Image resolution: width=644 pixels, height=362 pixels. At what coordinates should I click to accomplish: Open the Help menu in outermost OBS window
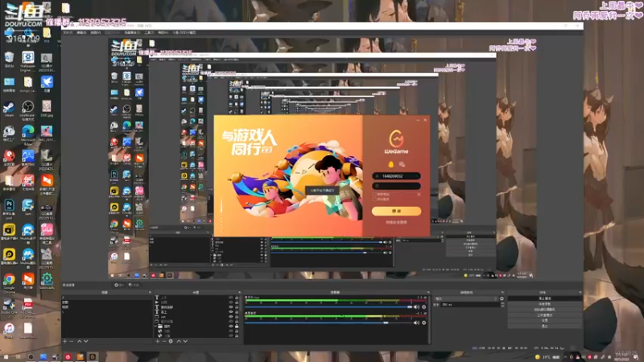coord(163,32)
